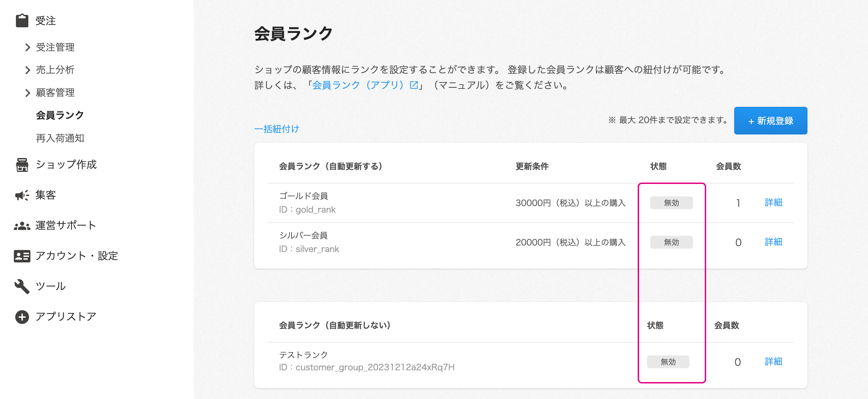Select the ショップ作成 toolbox icon
Image resolution: width=868 pixels, height=399 pixels.
[x=22, y=165]
